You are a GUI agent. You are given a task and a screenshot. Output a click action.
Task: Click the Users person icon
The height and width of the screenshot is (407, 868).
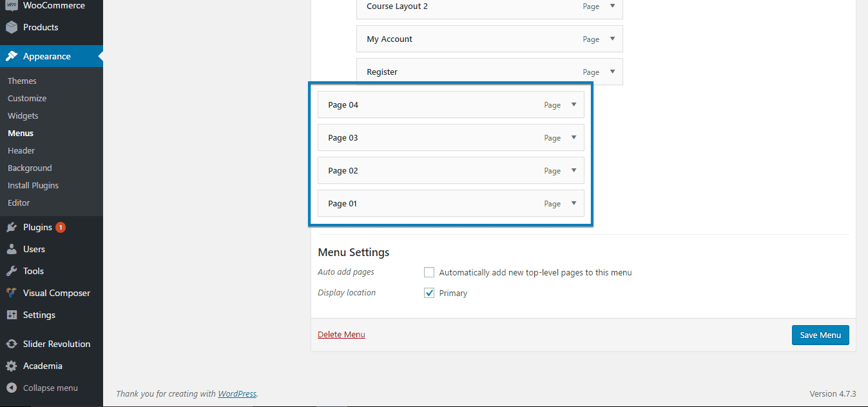point(12,250)
